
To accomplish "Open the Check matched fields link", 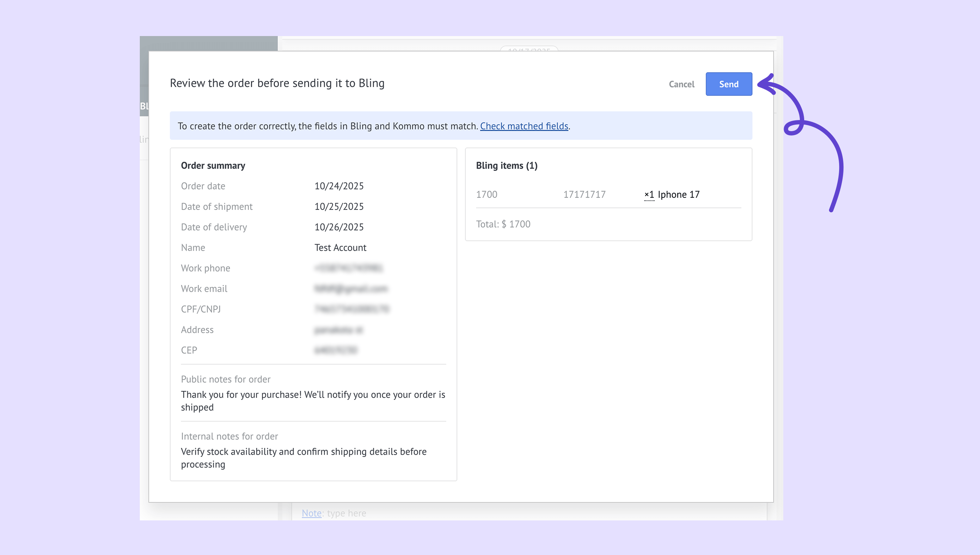I will [x=524, y=126].
